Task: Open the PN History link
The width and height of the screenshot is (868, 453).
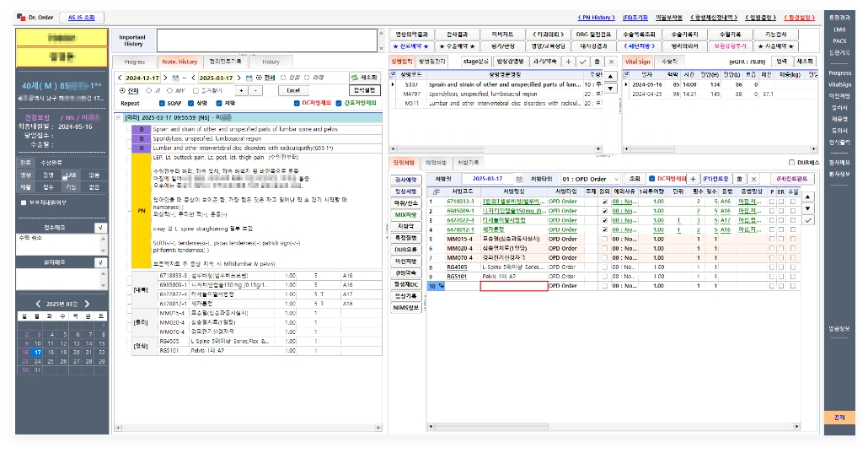Action: coord(596,17)
